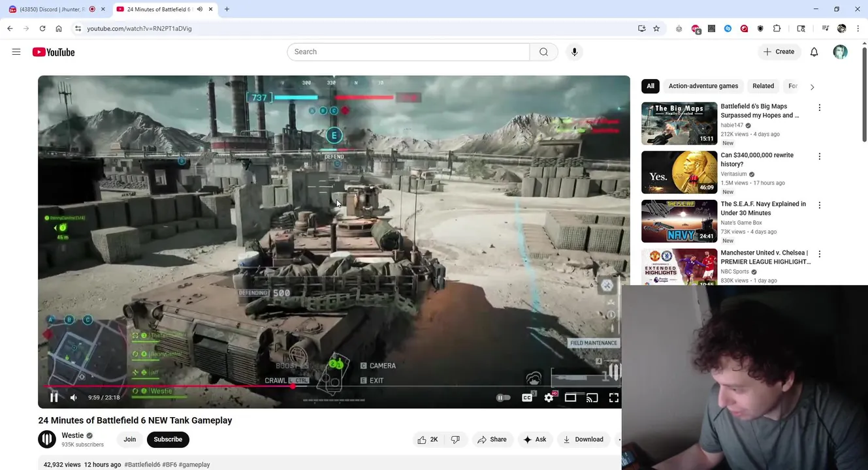The image size is (868, 470).
Task: Open The S.E.A.F. Navy Explained video title
Action: (763, 208)
